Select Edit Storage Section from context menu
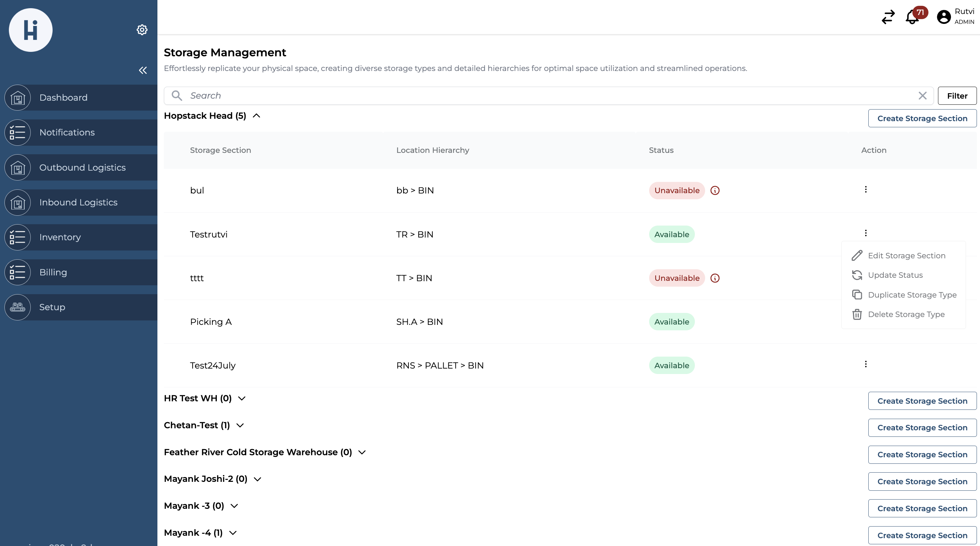Screen dimensions: 980x546 tap(906, 256)
